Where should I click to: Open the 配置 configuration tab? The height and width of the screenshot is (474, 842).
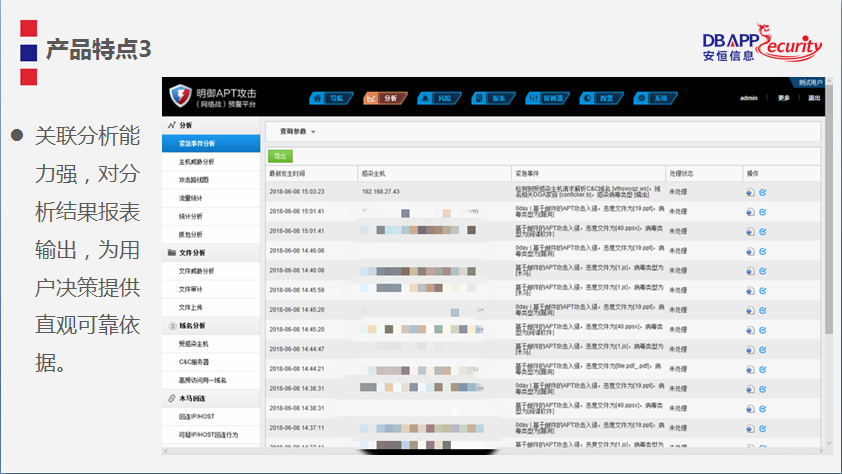point(601,98)
